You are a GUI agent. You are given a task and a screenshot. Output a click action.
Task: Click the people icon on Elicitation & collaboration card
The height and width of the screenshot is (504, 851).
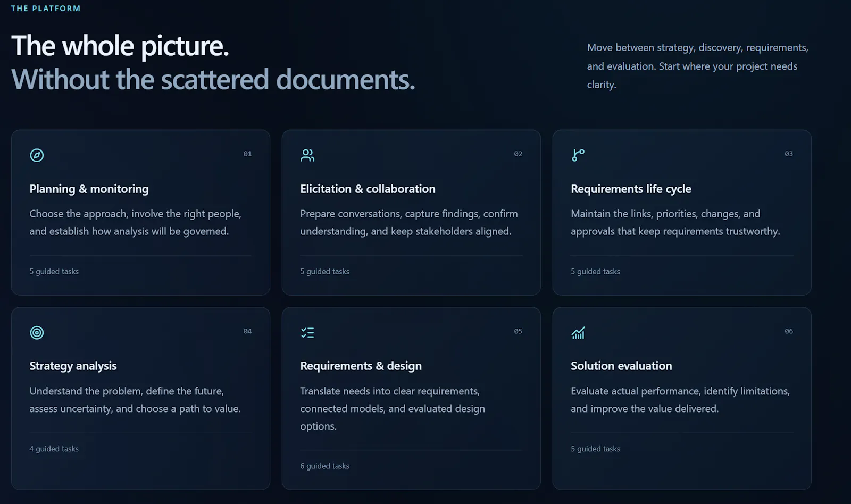307,155
